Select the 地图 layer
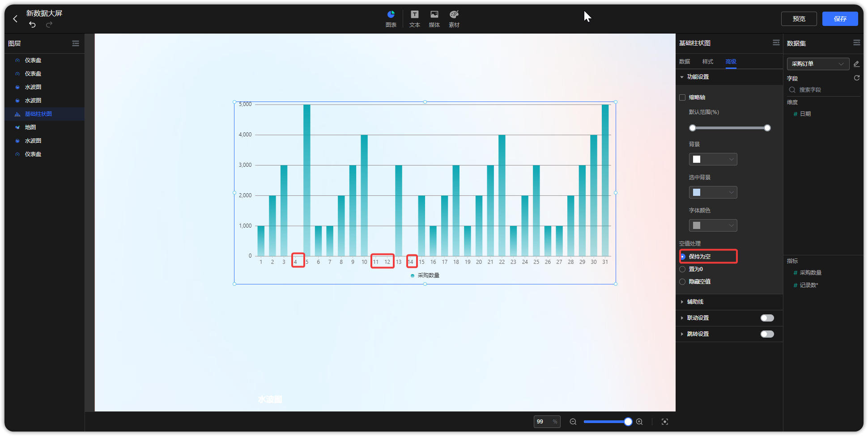Viewport: 868px width, 436px height. point(45,127)
